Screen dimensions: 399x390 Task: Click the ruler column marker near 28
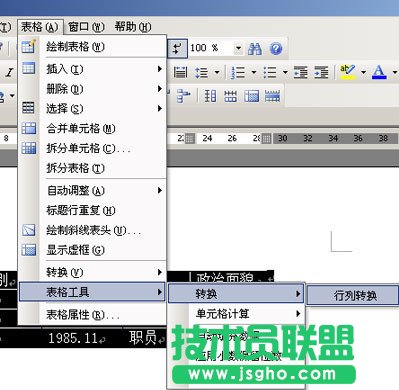266,138
